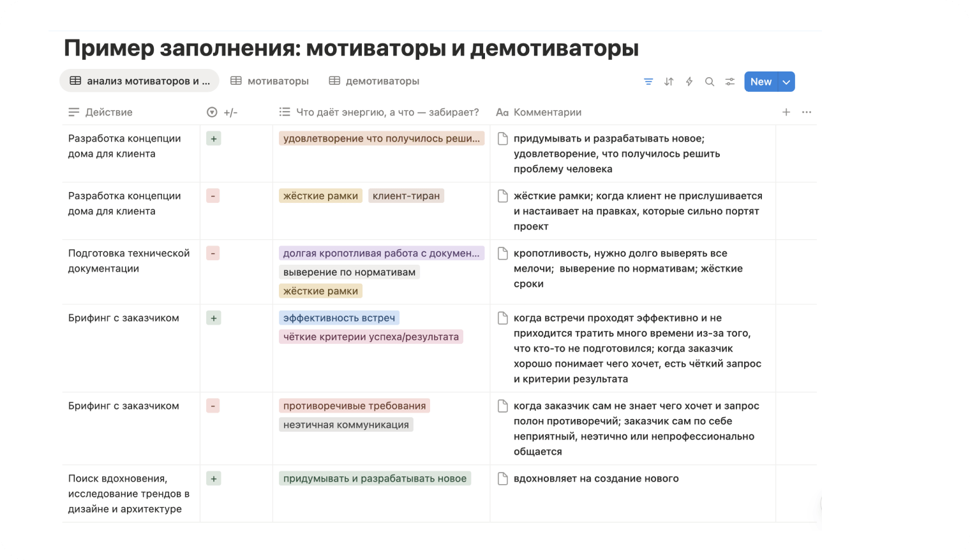Click comment starting 'придумывать и разрабатывать новое;'
The image size is (970, 560).
point(616,154)
